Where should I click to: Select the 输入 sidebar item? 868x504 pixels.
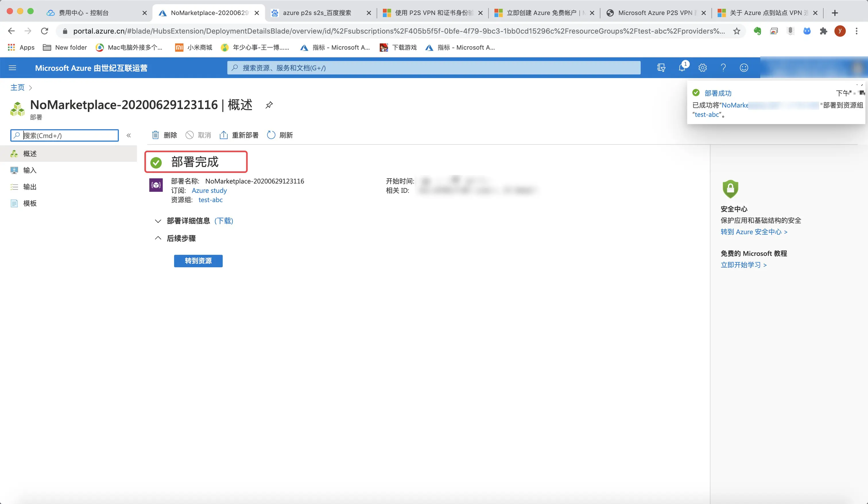pos(30,170)
